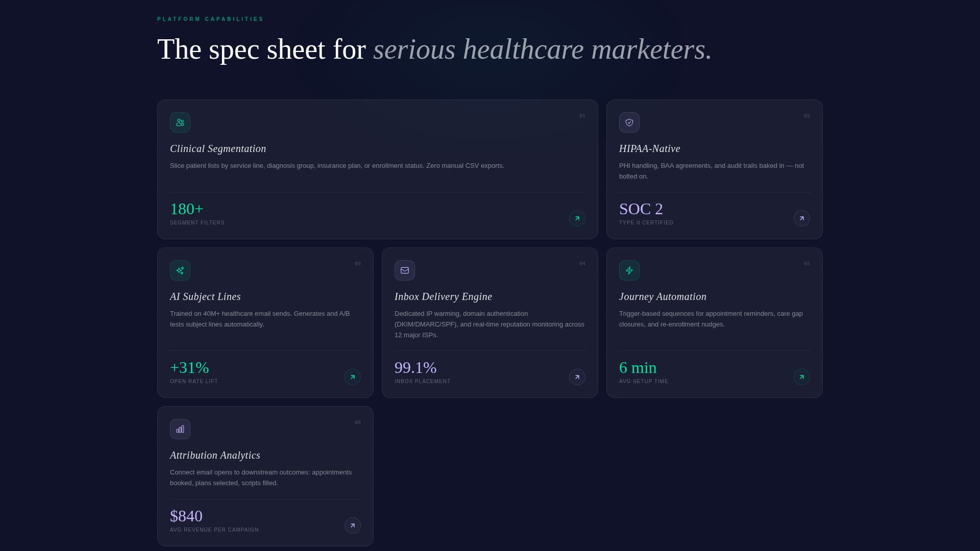Select the Attribution Analytics card title

[215, 455]
